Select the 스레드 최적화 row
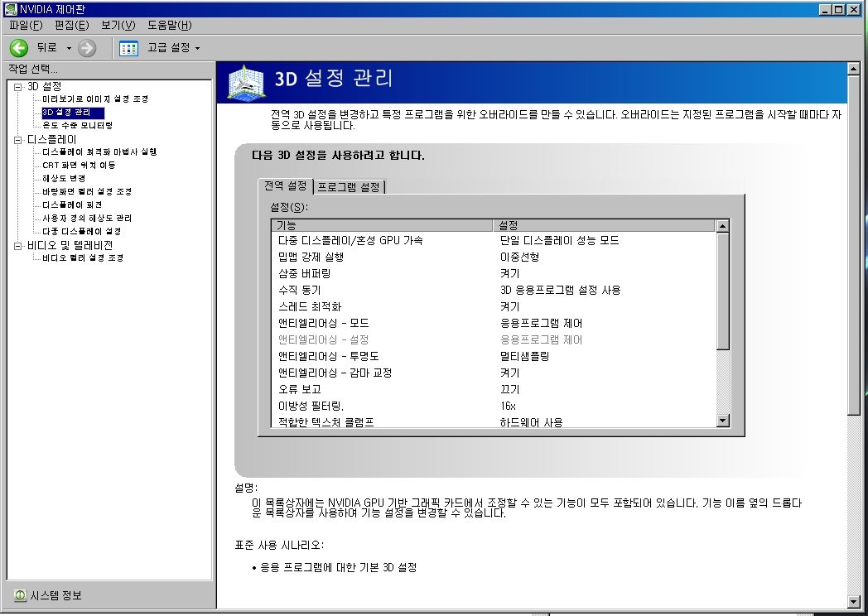Viewport: 868px width, 616px height. pyautogui.click(x=494, y=306)
